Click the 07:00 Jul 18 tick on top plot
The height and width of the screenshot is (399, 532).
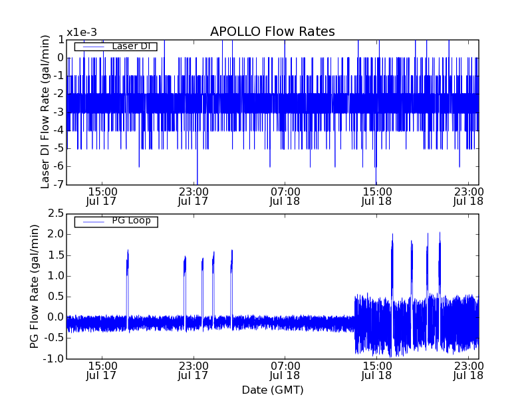click(x=285, y=196)
